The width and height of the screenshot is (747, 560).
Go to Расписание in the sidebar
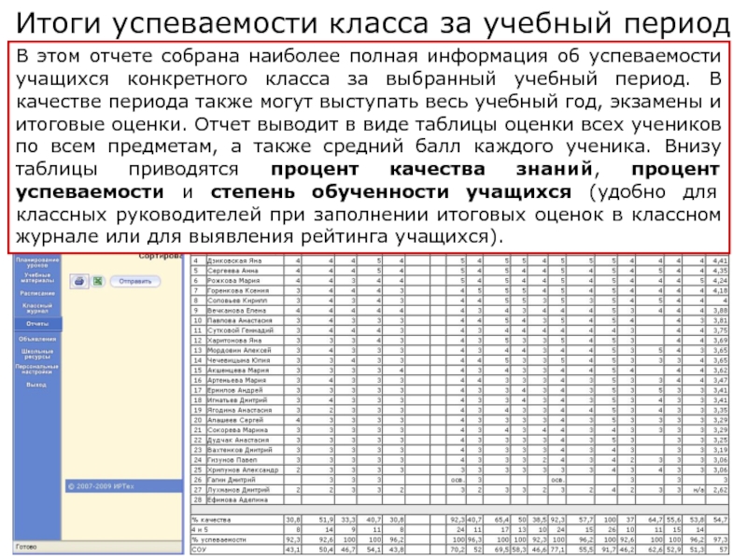(37, 293)
